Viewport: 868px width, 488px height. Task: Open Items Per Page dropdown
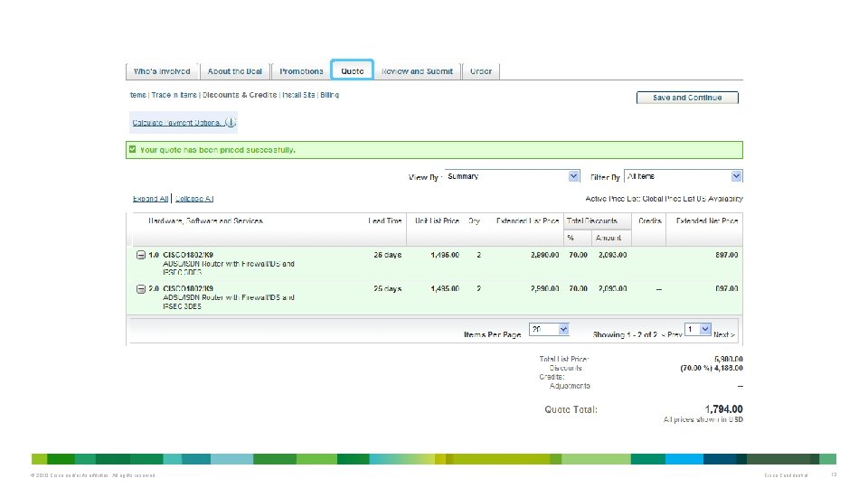coord(549,329)
